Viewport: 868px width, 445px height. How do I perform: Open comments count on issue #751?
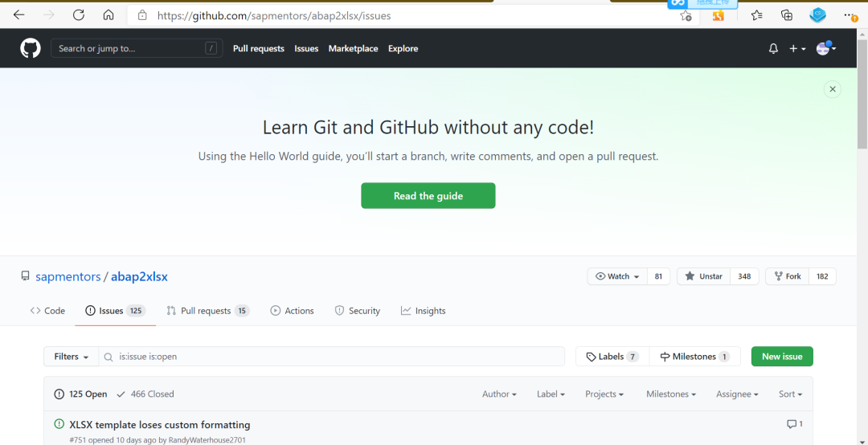(794, 425)
